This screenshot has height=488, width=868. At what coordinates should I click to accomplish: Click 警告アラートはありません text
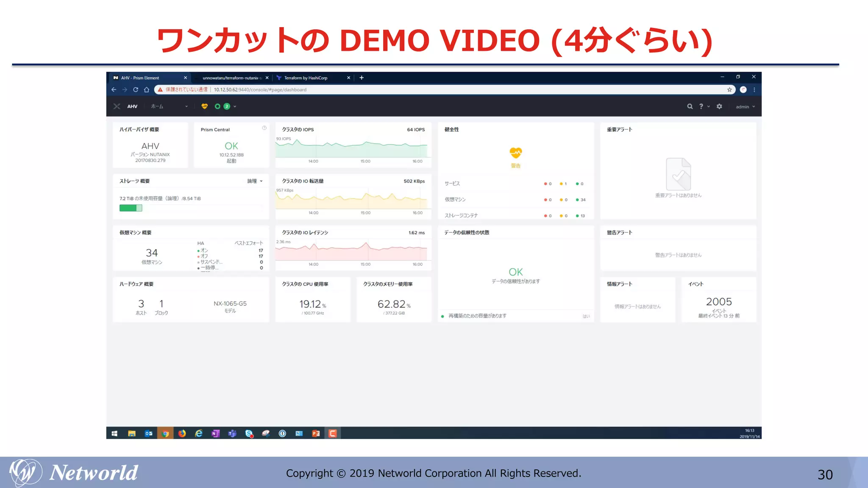tap(678, 255)
